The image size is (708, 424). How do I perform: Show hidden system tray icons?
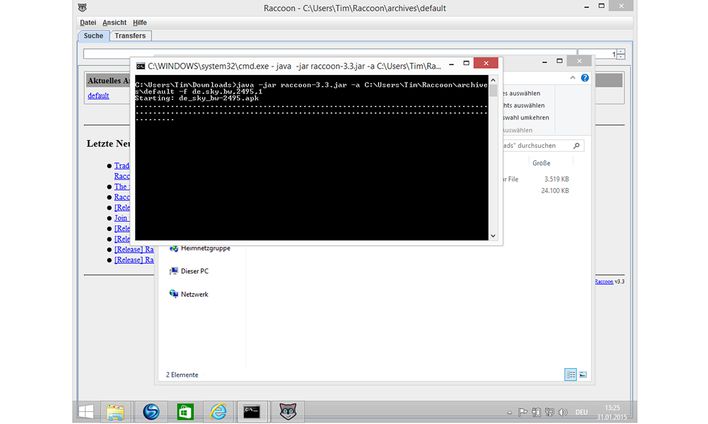pos(509,412)
